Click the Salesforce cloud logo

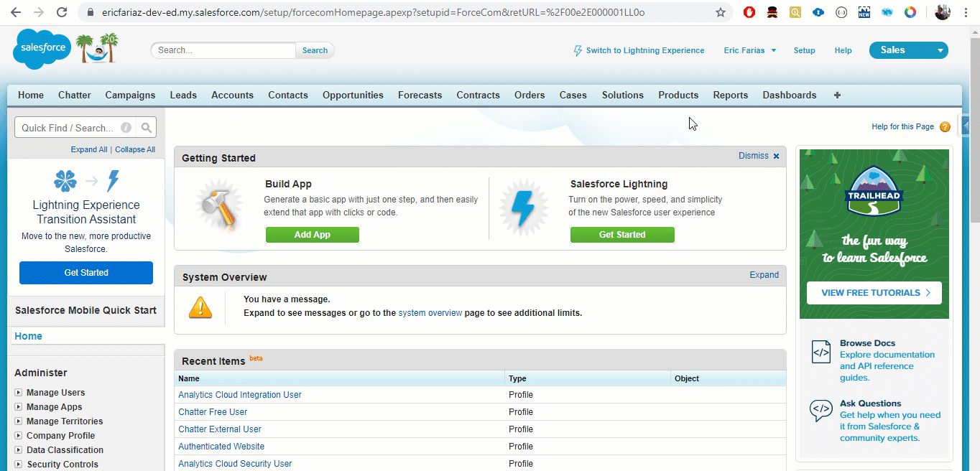(40, 49)
